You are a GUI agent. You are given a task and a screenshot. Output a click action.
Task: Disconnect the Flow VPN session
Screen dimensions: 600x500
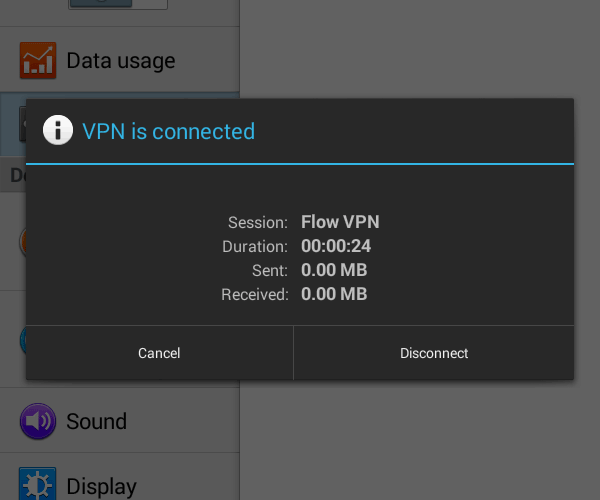[x=434, y=353]
